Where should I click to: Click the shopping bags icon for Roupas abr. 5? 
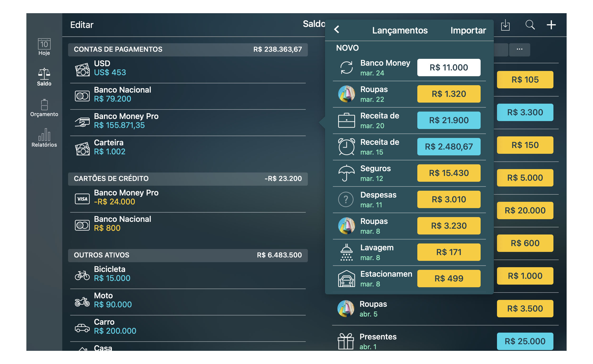click(346, 309)
